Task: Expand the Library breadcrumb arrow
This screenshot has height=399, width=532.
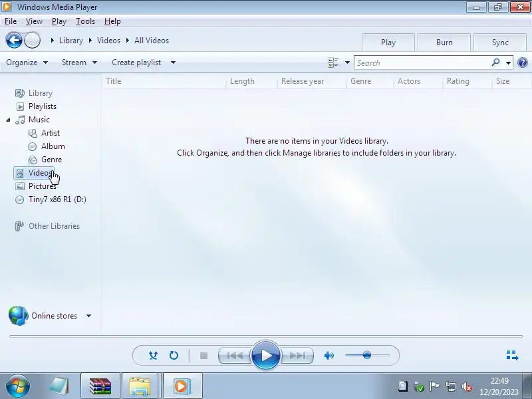Action: [x=53, y=41]
